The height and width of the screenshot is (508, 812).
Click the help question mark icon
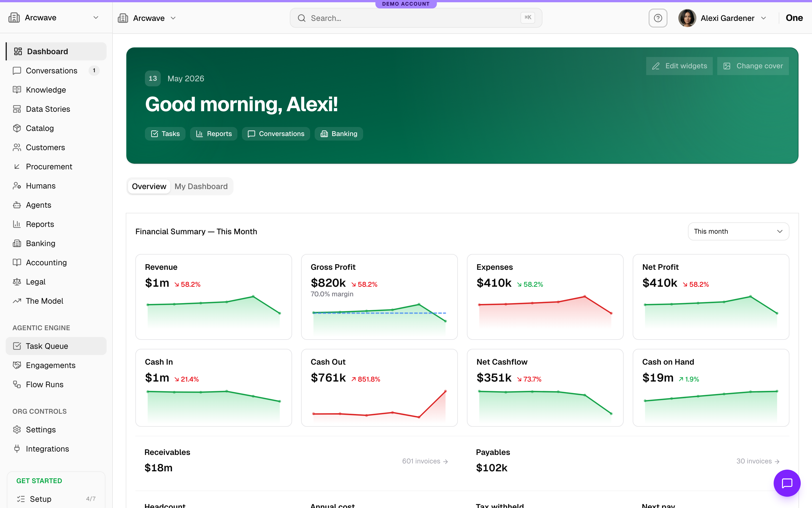coord(658,18)
